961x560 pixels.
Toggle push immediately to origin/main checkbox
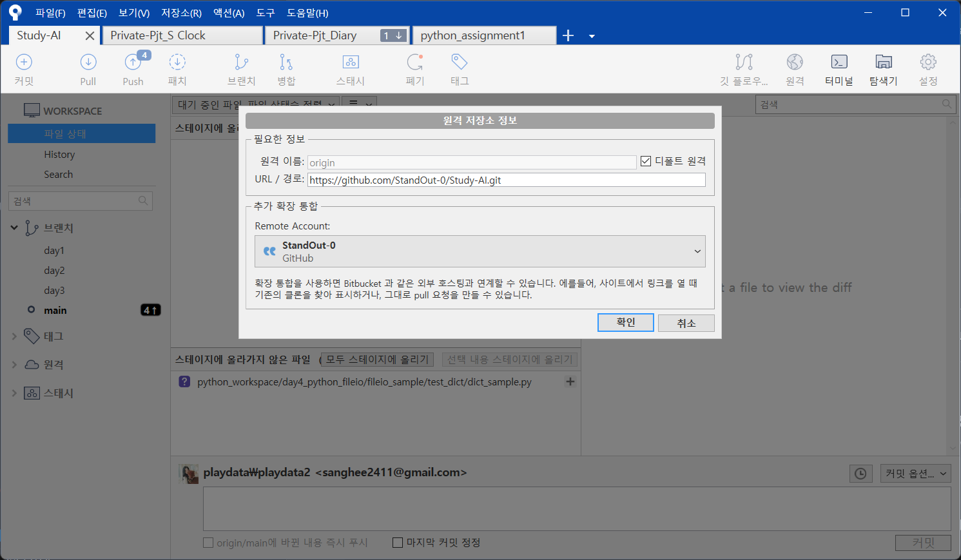(x=208, y=543)
